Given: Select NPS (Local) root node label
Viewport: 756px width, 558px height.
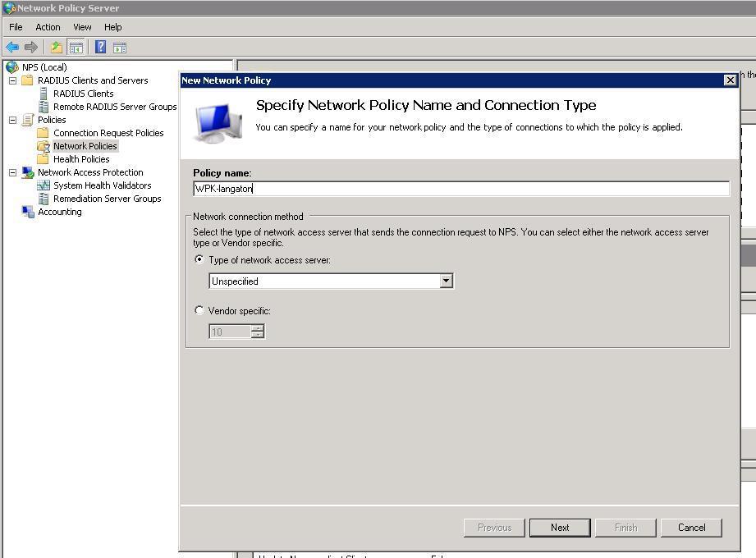Looking at the screenshot, I should click(44, 67).
